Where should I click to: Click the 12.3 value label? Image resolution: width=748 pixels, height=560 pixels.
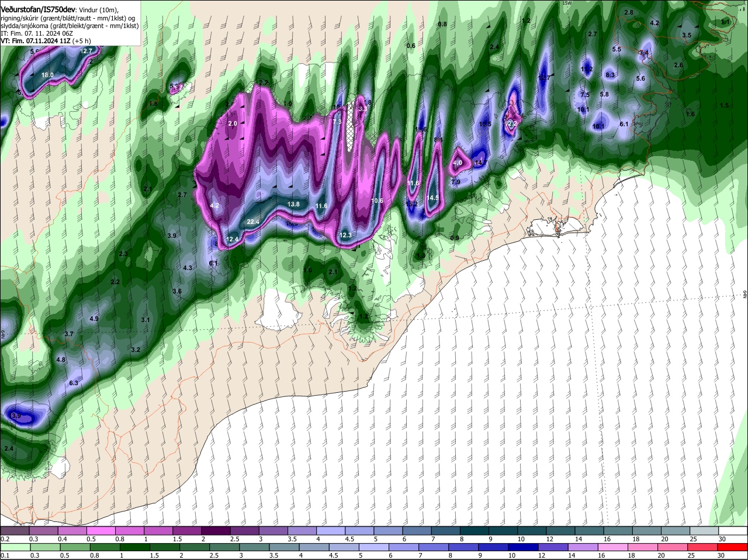(345, 235)
